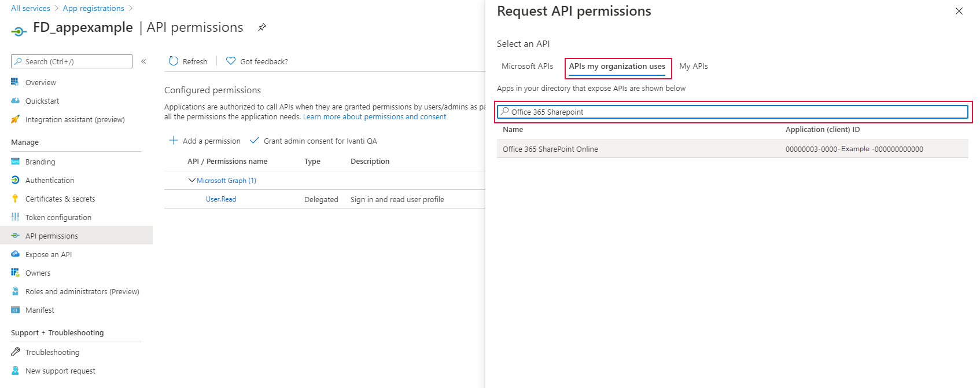The width and height of the screenshot is (980, 388).
Task: Click Grant admin consent for Ivanti QA
Action: [x=319, y=141]
